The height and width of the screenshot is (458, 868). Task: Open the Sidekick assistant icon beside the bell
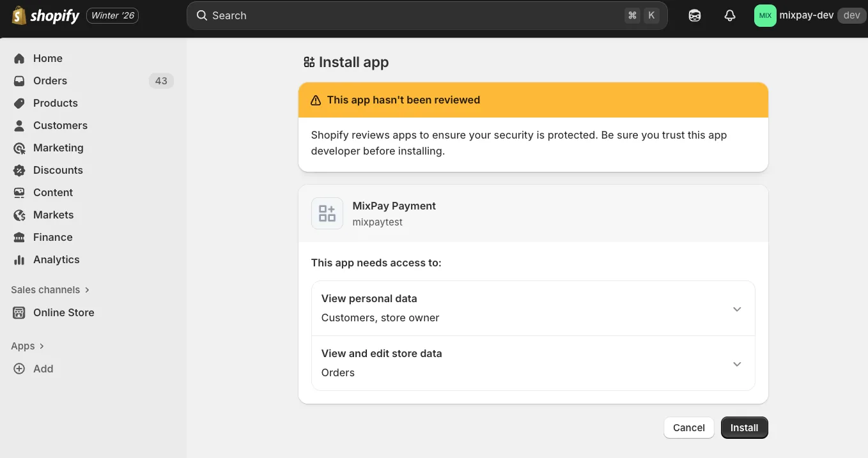pos(695,15)
